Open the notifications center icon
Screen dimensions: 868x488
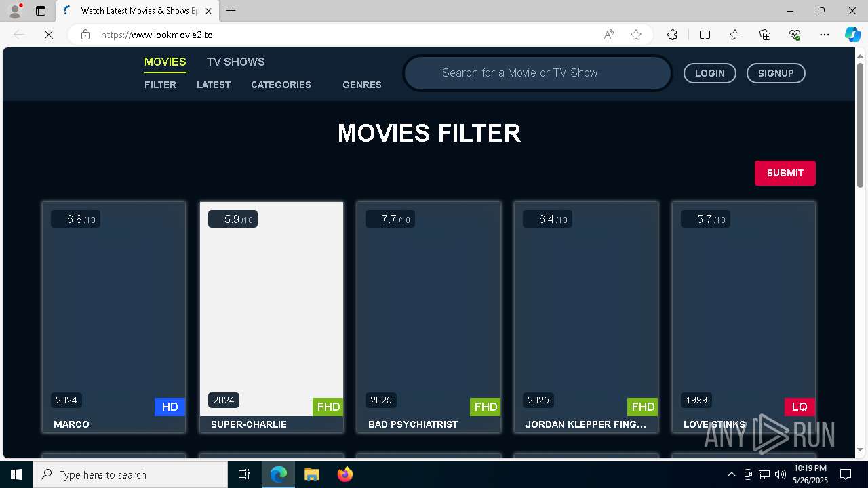[x=846, y=474]
